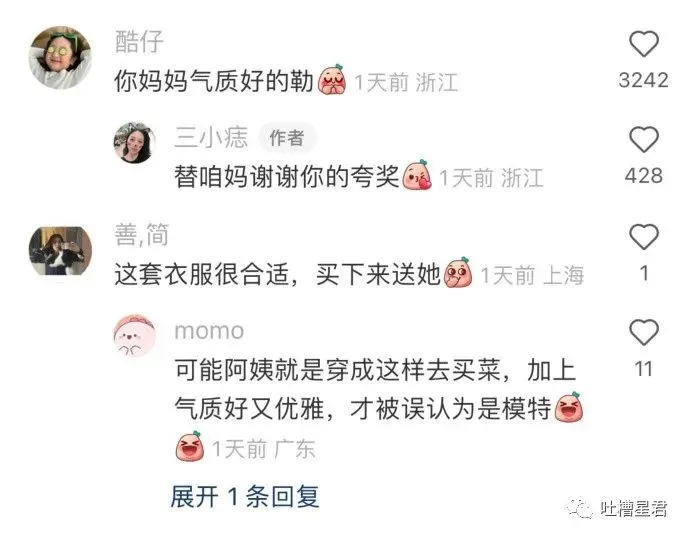The width and height of the screenshot is (690, 539).
Task: Tap the 吐槽星君 watermark logo
Action: (x=617, y=509)
